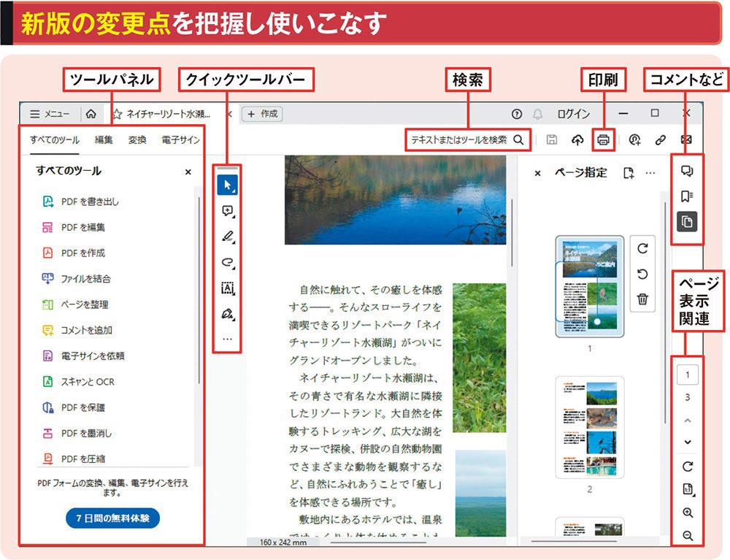Image resolution: width=730 pixels, height=560 pixels.
Task: Click the insert page icon beside ページ指定
Action: [x=629, y=173]
